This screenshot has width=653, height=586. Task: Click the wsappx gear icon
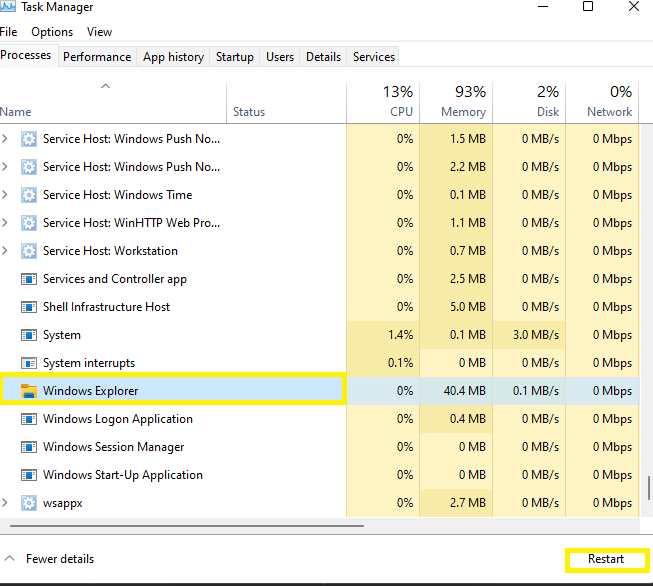(29, 503)
